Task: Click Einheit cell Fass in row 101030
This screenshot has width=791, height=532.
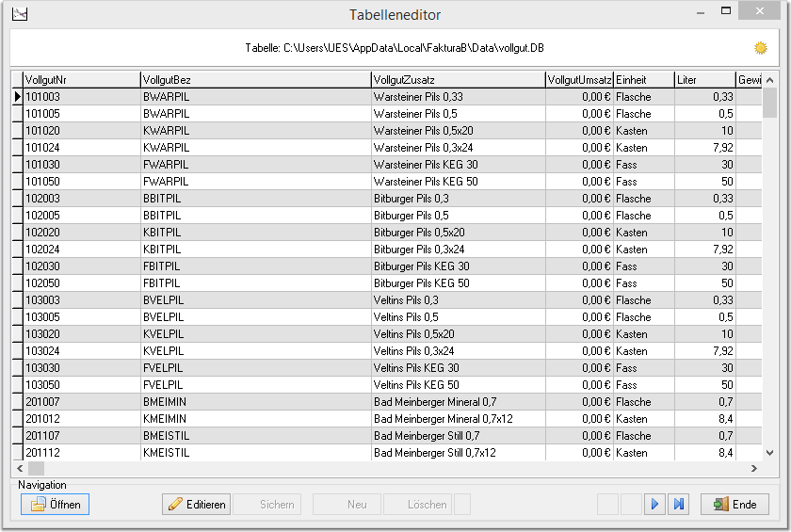Action: click(x=644, y=165)
